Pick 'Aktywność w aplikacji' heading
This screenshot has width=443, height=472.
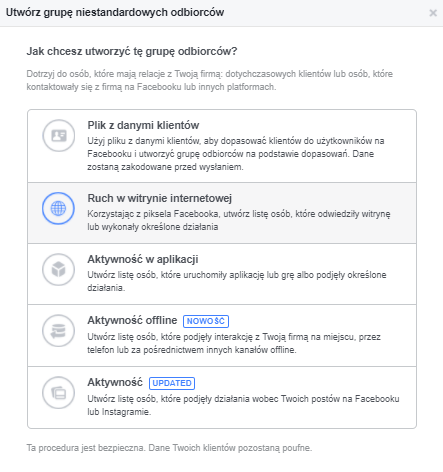143,259
